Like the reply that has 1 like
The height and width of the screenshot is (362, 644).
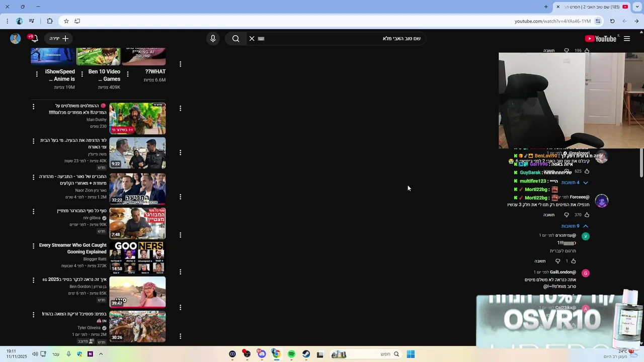574,261
